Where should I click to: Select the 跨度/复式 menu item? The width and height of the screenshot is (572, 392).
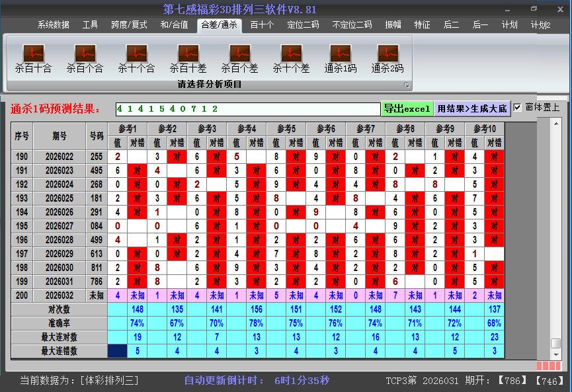coord(129,25)
